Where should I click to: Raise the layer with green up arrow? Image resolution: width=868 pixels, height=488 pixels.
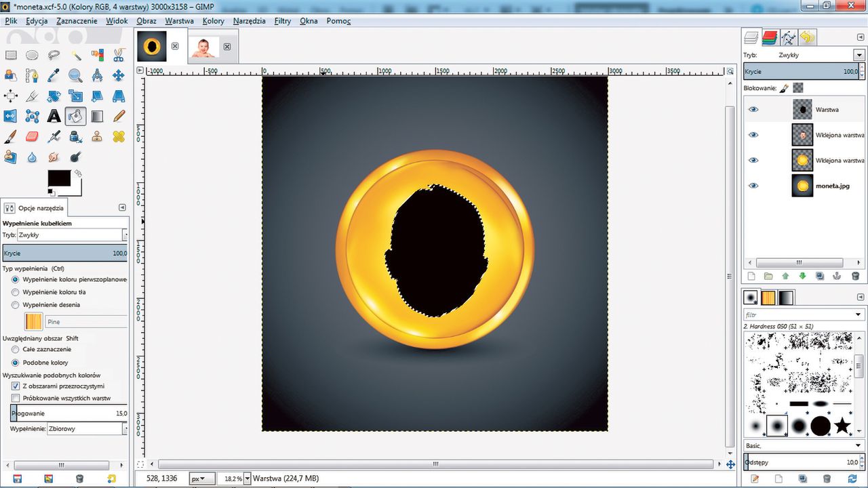pos(785,276)
